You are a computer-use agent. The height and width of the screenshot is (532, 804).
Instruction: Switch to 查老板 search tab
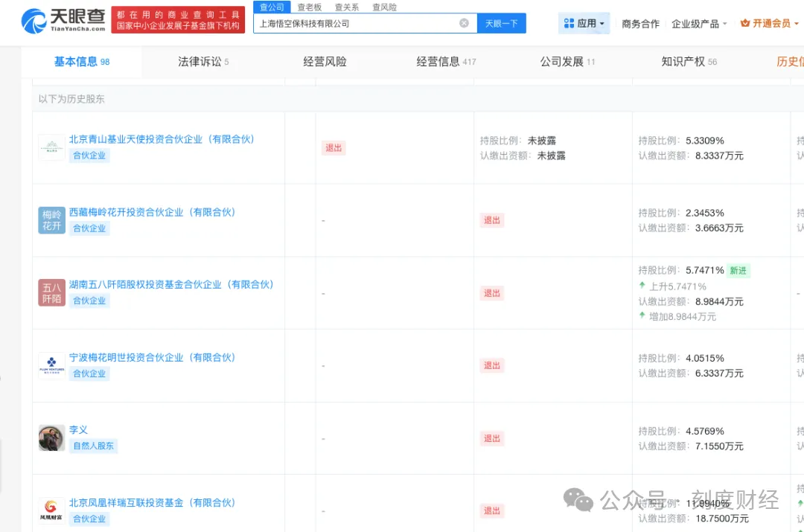(309, 7)
